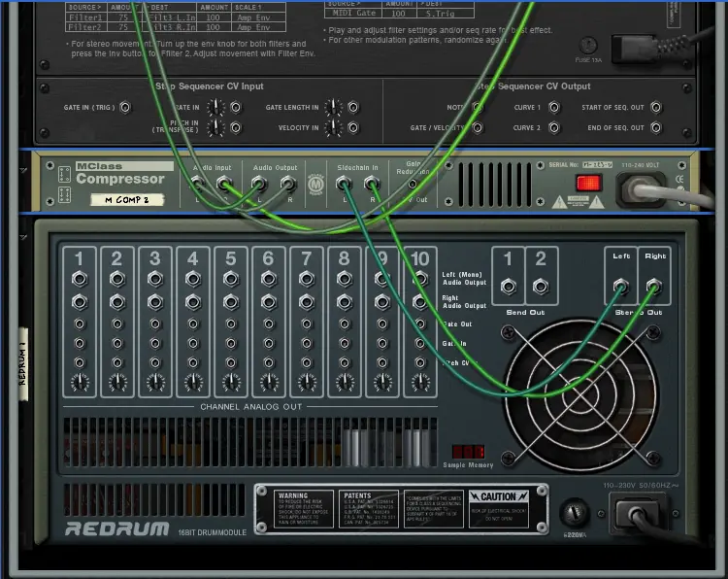Turn channel 7 pitch CV trim knob
The image size is (728, 579).
pos(307,382)
